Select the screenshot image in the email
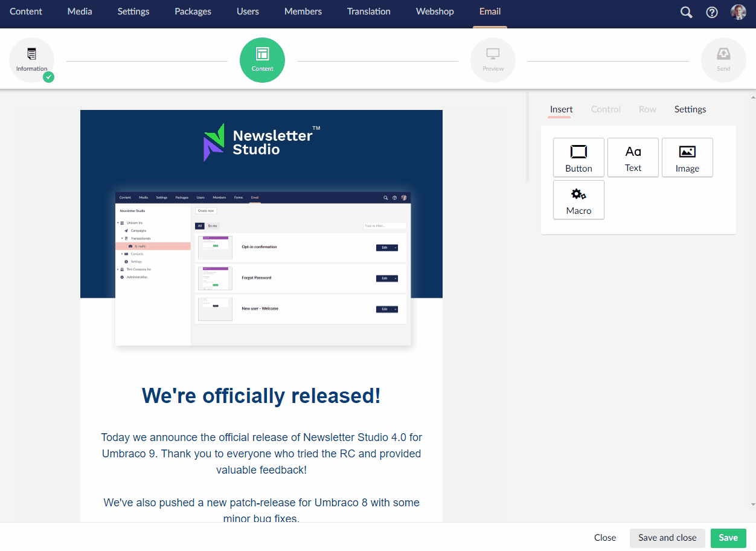 pos(263,268)
